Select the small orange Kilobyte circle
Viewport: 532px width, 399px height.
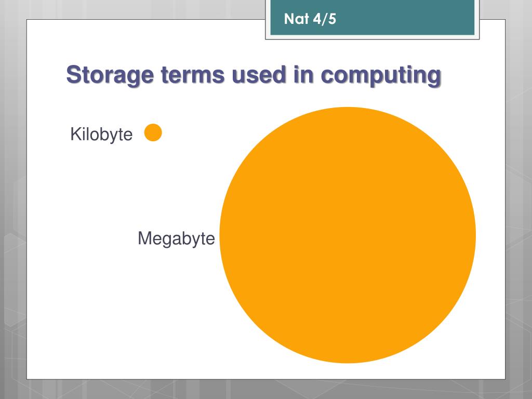[x=153, y=132]
